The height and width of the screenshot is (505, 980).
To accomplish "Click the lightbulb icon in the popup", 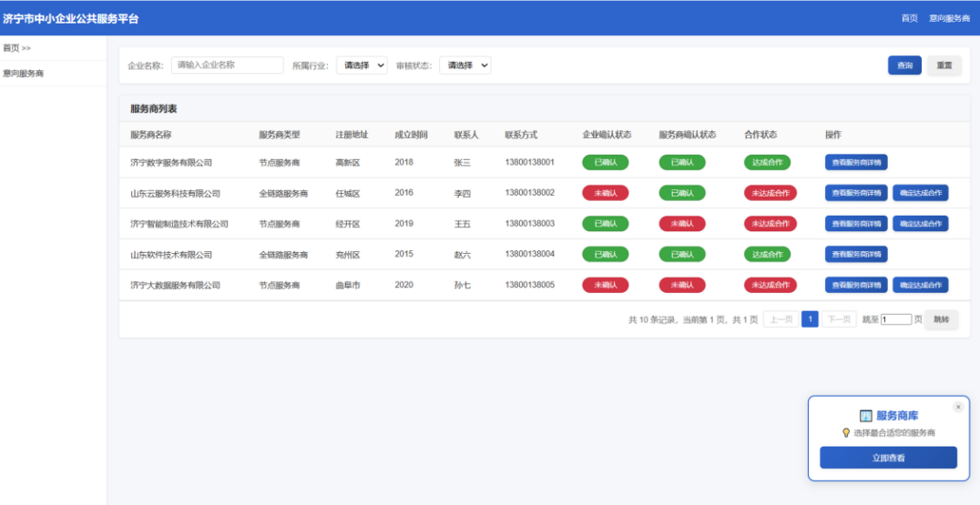I will (x=846, y=433).
